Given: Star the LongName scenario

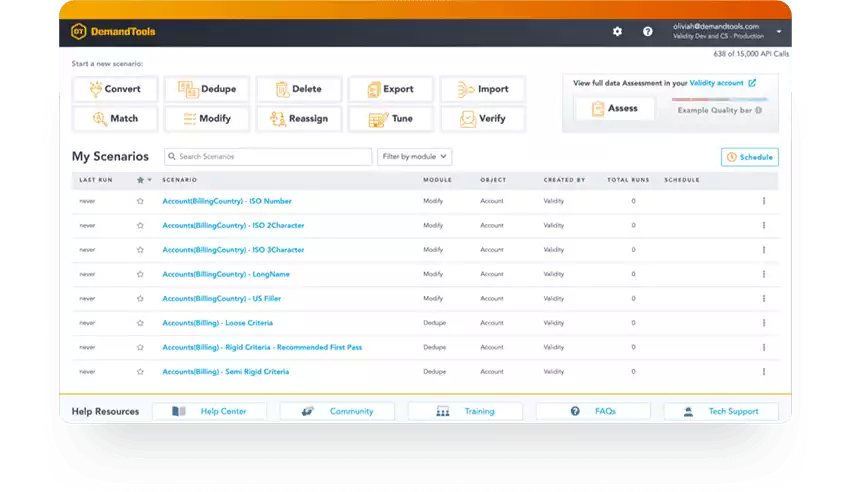Looking at the screenshot, I should click(140, 275).
